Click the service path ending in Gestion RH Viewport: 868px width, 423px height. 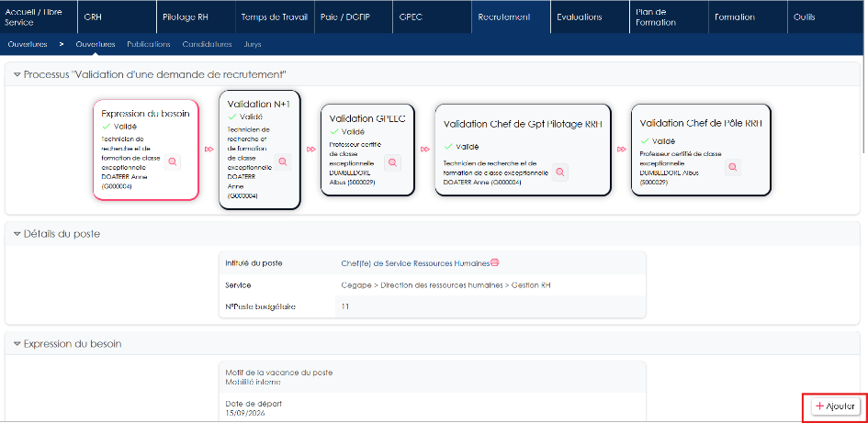446,285
